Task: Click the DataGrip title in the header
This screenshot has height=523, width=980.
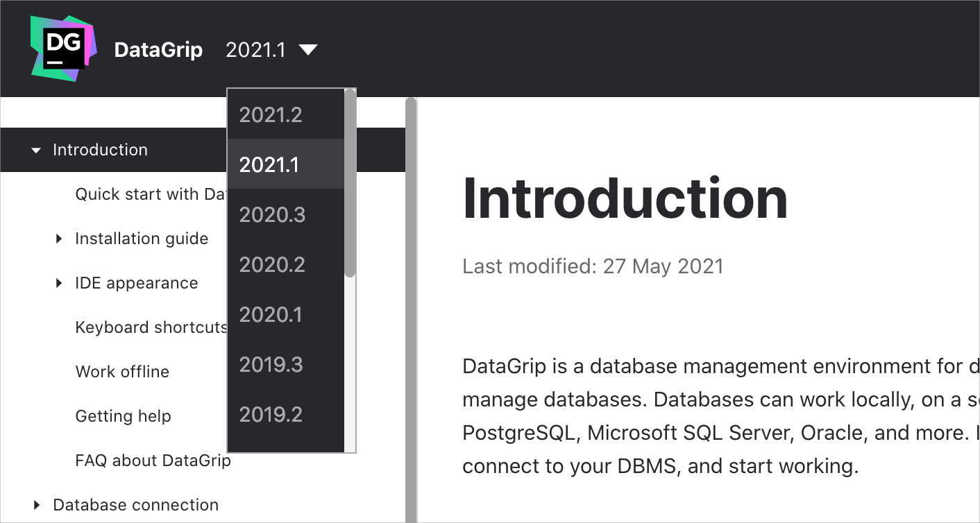Action: click(158, 49)
